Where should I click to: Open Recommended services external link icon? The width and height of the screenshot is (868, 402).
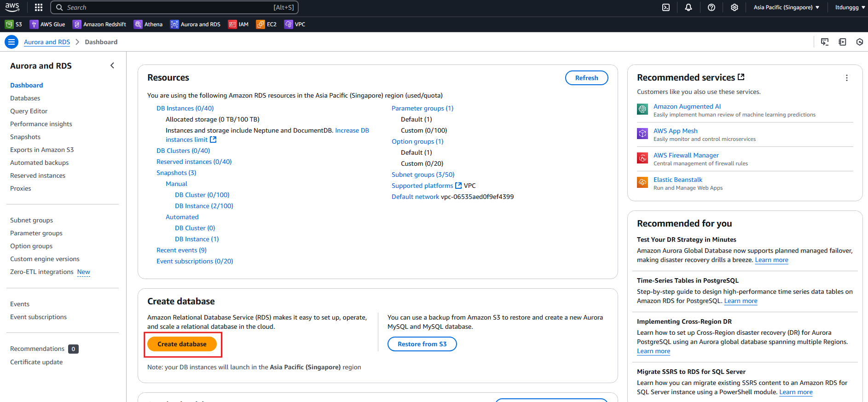click(x=741, y=77)
